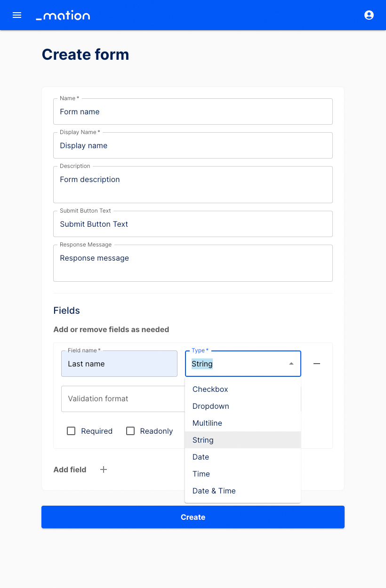Choose String option in the type list
The width and height of the screenshot is (386, 588).
243,440
